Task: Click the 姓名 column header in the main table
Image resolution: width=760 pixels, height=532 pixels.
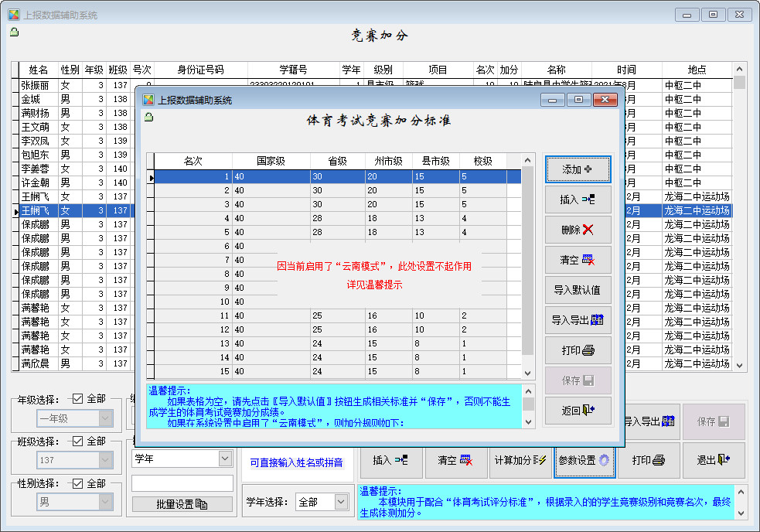Action: pyautogui.click(x=39, y=70)
